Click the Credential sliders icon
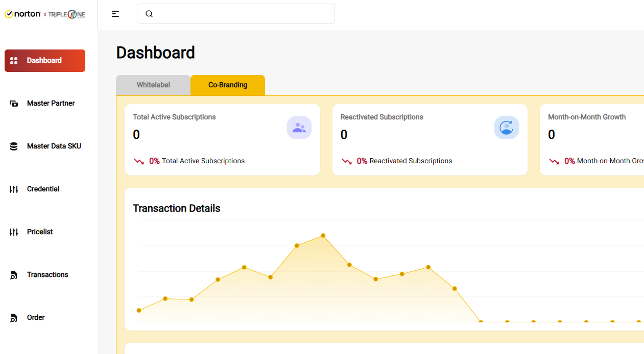The width and height of the screenshot is (644, 354). pyautogui.click(x=14, y=189)
